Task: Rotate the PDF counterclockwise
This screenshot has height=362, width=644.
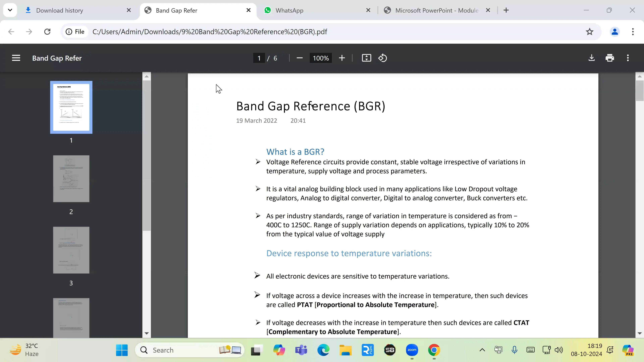Action: coord(383,58)
